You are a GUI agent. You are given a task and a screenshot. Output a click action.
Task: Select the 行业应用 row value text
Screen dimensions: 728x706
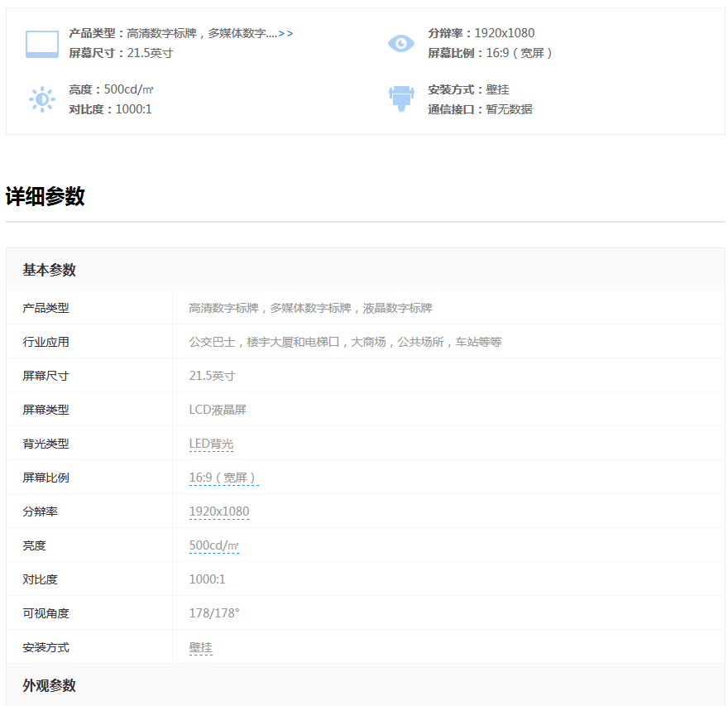point(345,342)
